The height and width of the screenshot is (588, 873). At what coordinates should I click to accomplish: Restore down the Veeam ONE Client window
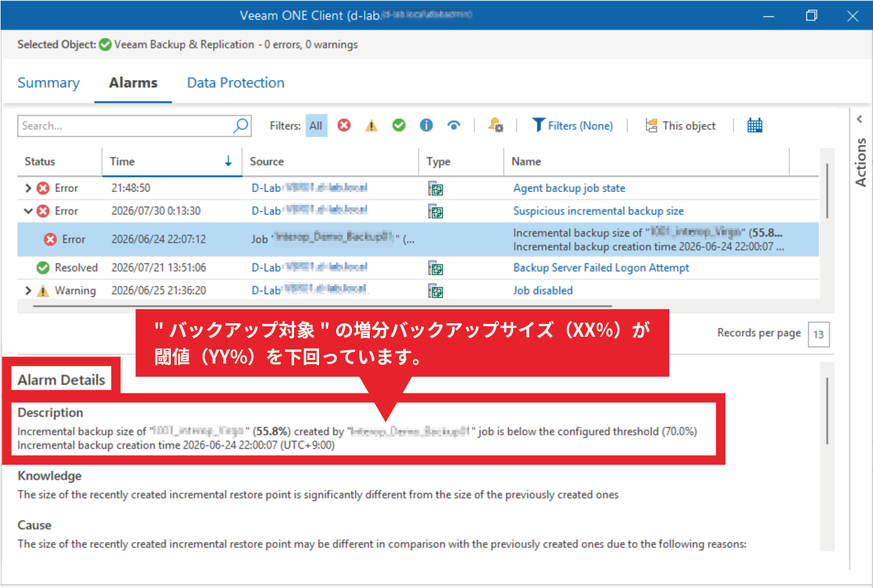(811, 16)
